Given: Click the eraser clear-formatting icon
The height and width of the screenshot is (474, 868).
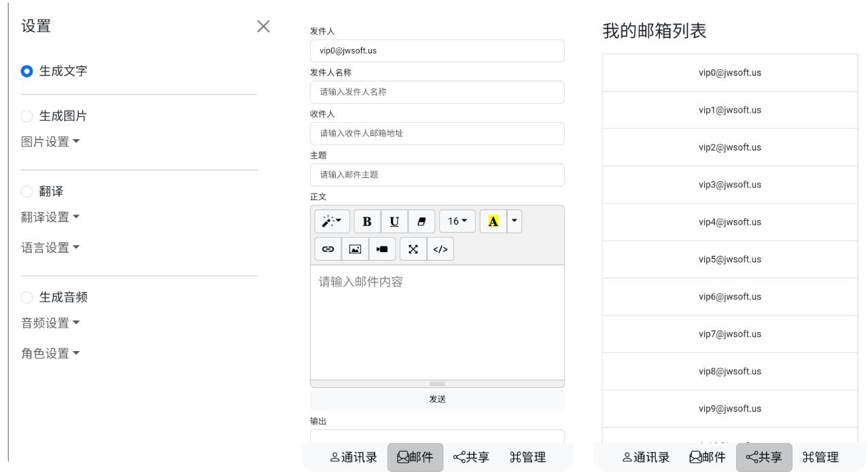Looking at the screenshot, I should [421, 221].
